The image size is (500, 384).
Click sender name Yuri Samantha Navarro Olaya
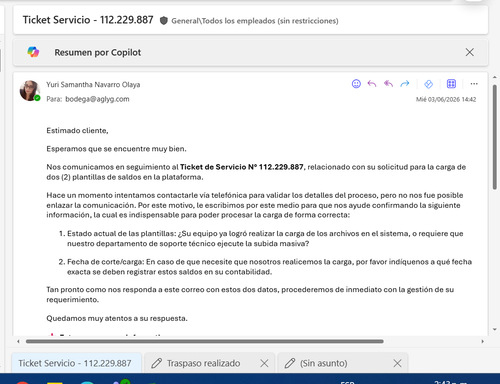[x=93, y=85]
